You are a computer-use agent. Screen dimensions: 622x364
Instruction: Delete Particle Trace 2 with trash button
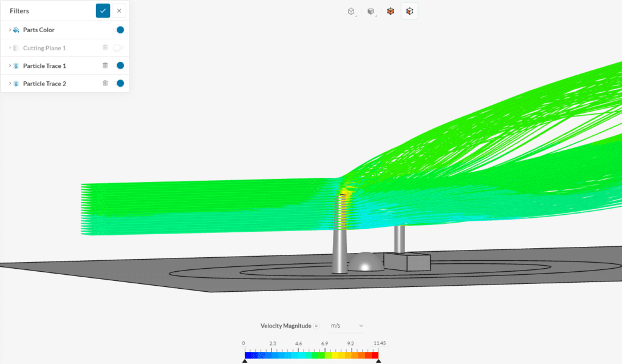coord(104,83)
